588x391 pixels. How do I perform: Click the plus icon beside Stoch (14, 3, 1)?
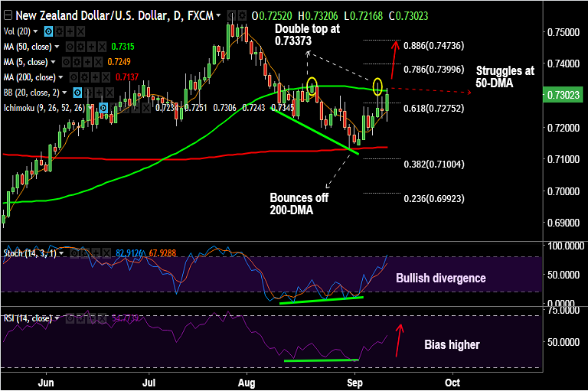click(x=96, y=253)
